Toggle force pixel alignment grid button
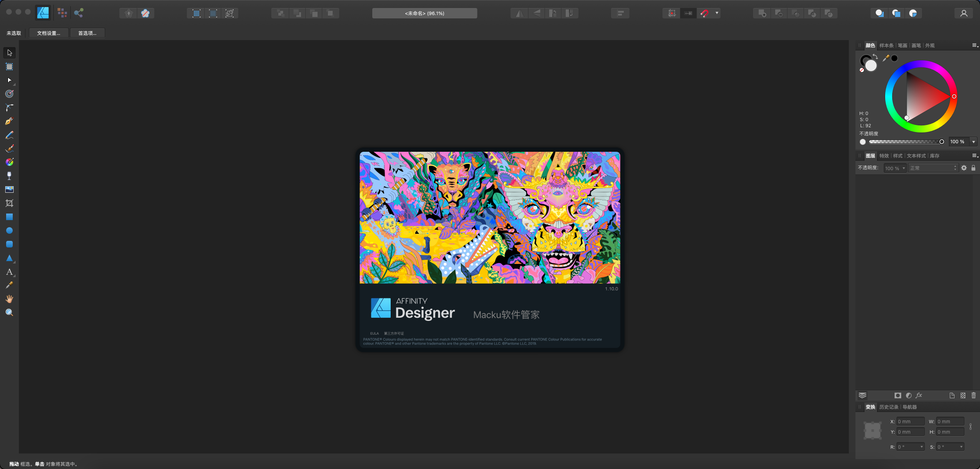The width and height of the screenshot is (980, 469). click(x=672, y=13)
